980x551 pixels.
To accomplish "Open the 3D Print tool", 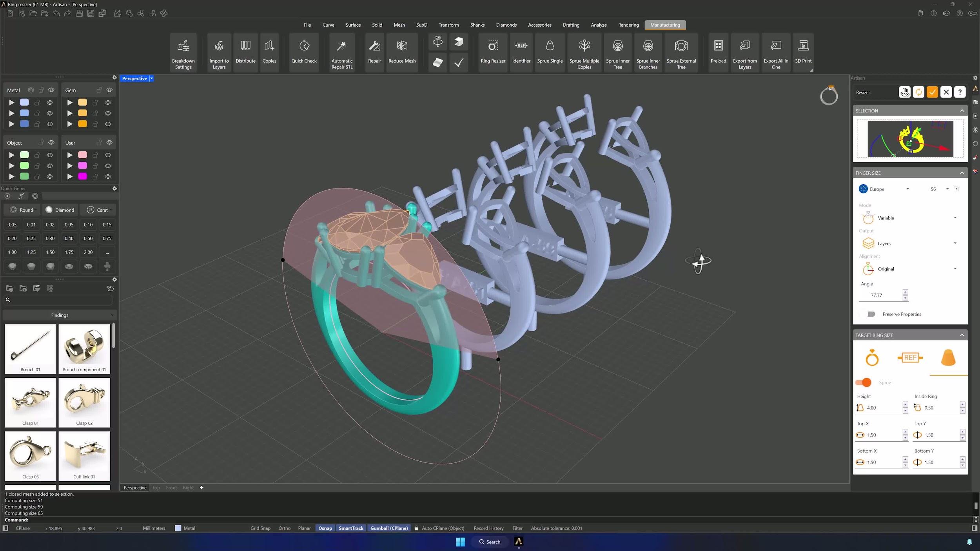I will click(803, 53).
